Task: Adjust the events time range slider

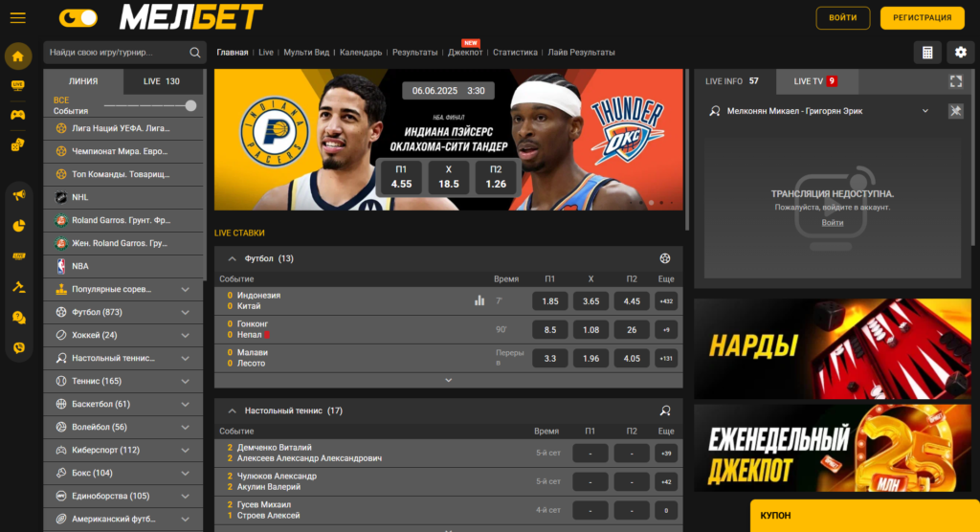Action: tap(190, 105)
